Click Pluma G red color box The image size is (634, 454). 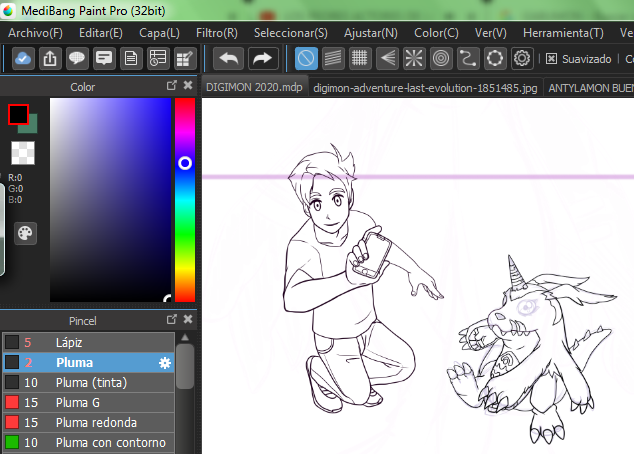click(x=12, y=402)
